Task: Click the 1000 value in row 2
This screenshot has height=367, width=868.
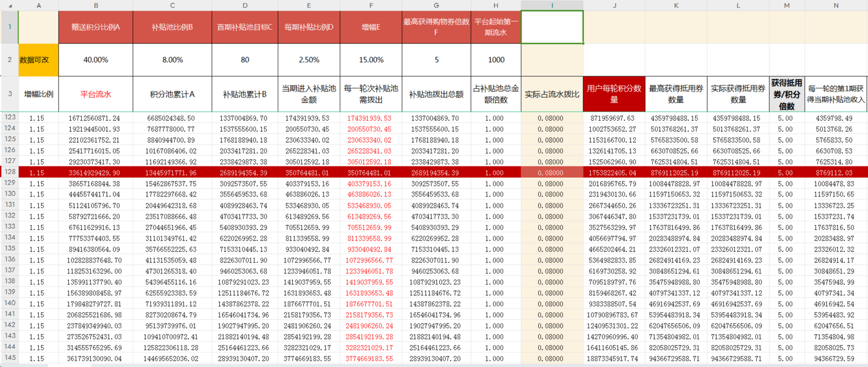Action: pos(496,60)
